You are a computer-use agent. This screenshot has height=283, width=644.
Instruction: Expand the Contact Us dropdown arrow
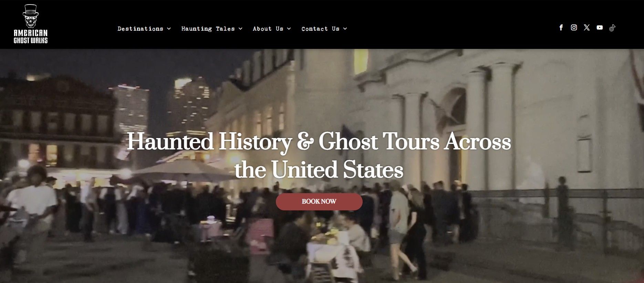click(x=345, y=29)
